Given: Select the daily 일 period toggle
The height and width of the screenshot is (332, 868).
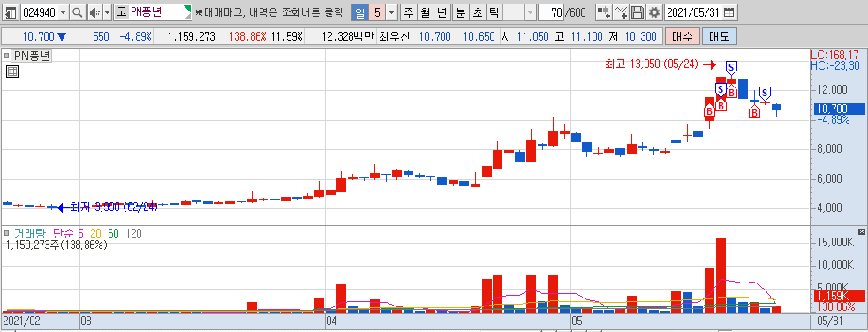Looking at the screenshot, I should pos(359,12).
